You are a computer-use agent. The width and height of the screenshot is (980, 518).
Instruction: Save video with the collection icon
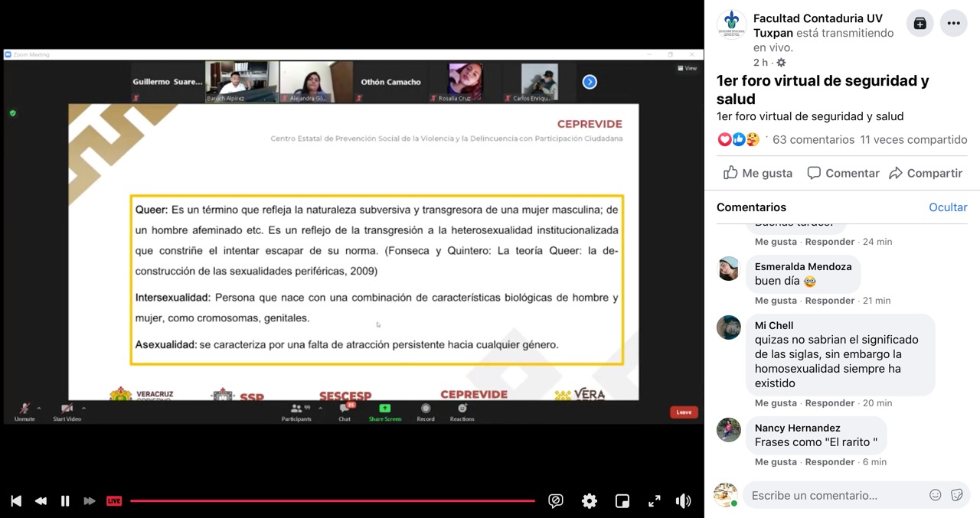click(x=920, y=23)
